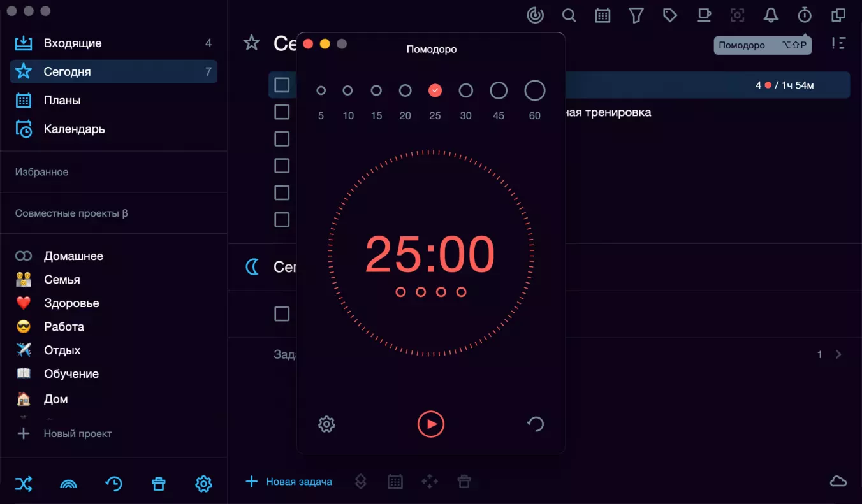Open Планы in the sidebar
The image size is (862, 504).
pyautogui.click(x=113, y=100)
